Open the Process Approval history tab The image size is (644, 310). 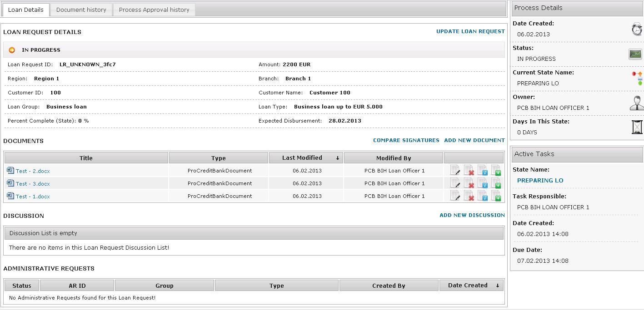[x=154, y=10]
